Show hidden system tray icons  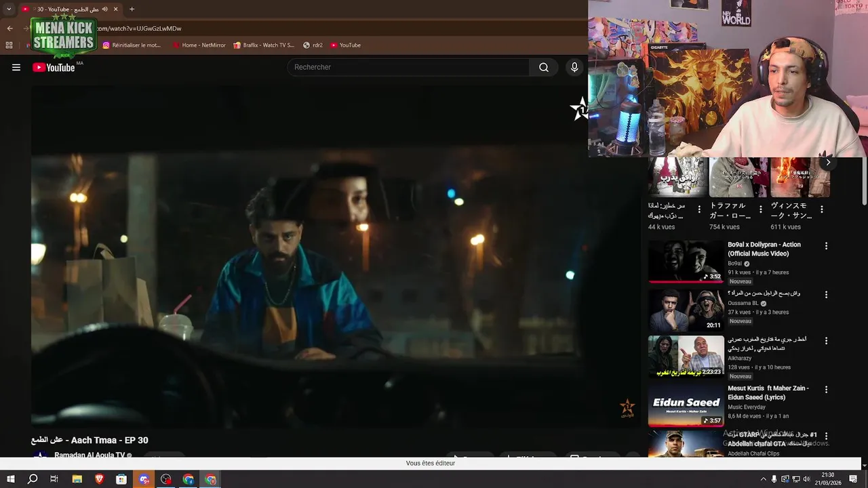[x=764, y=479]
